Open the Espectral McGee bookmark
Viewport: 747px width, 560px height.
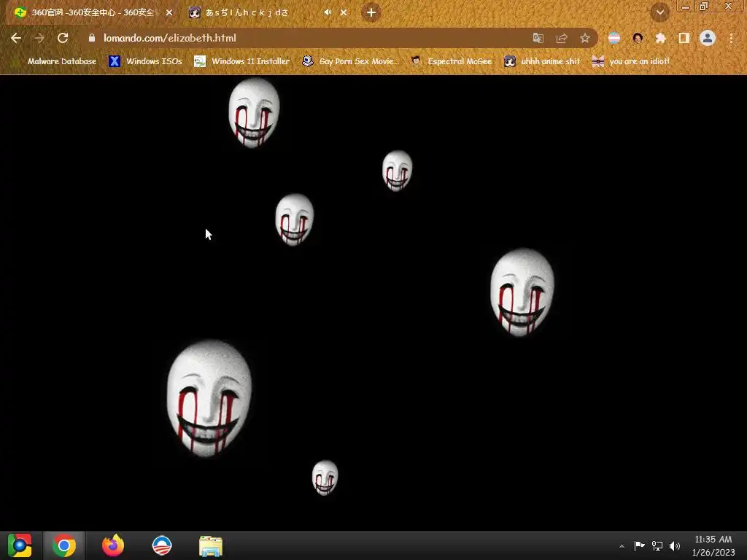coord(451,61)
